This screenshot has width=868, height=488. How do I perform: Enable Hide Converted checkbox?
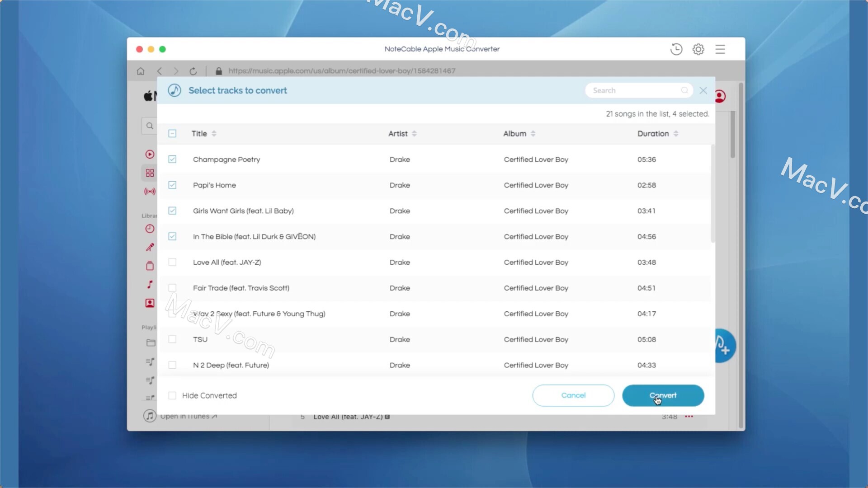172,396
